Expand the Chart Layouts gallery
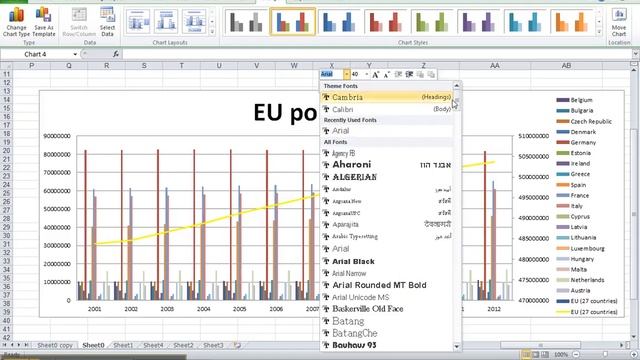 212,32
